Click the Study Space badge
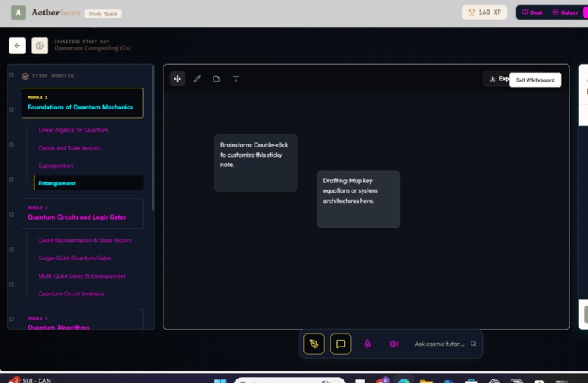The width and height of the screenshot is (588, 383). pyautogui.click(x=103, y=14)
